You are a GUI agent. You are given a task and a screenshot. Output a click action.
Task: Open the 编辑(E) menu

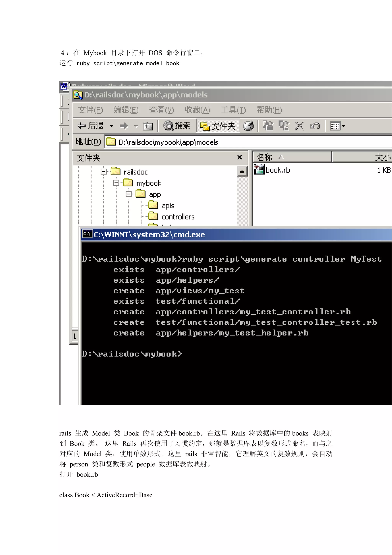click(126, 110)
